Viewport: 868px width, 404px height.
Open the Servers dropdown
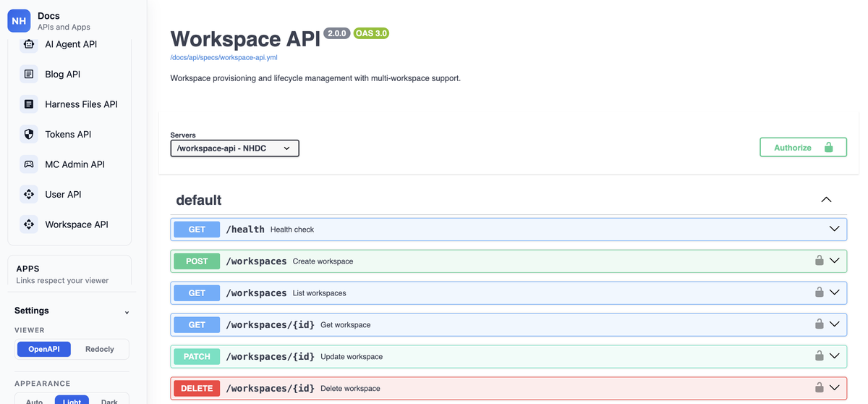234,148
